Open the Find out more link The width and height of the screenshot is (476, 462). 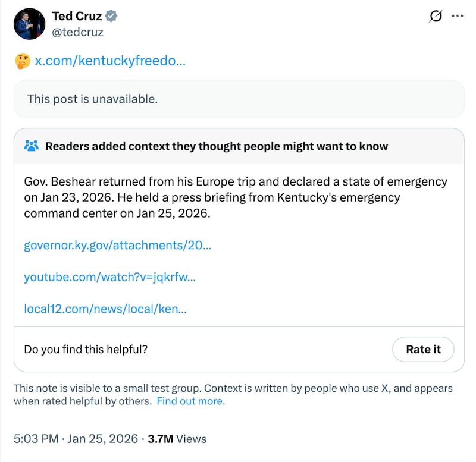click(x=189, y=401)
